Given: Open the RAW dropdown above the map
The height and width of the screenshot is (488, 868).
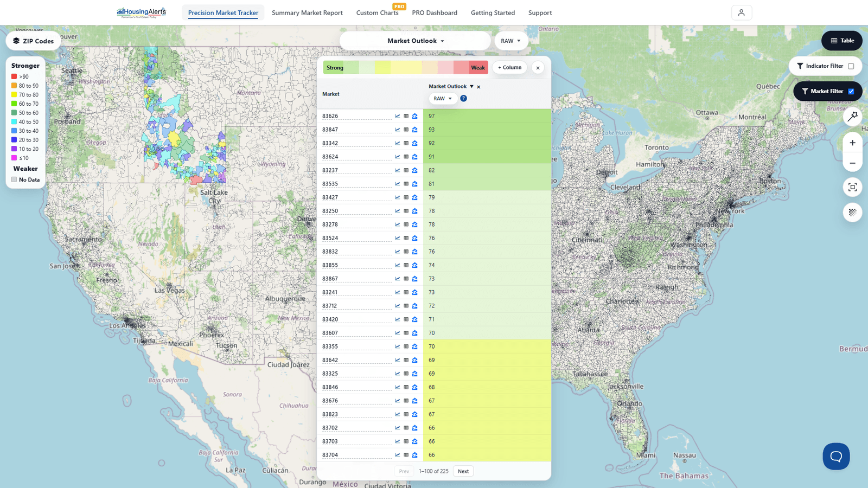Looking at the screenshot, I should (x=511, y=41).
